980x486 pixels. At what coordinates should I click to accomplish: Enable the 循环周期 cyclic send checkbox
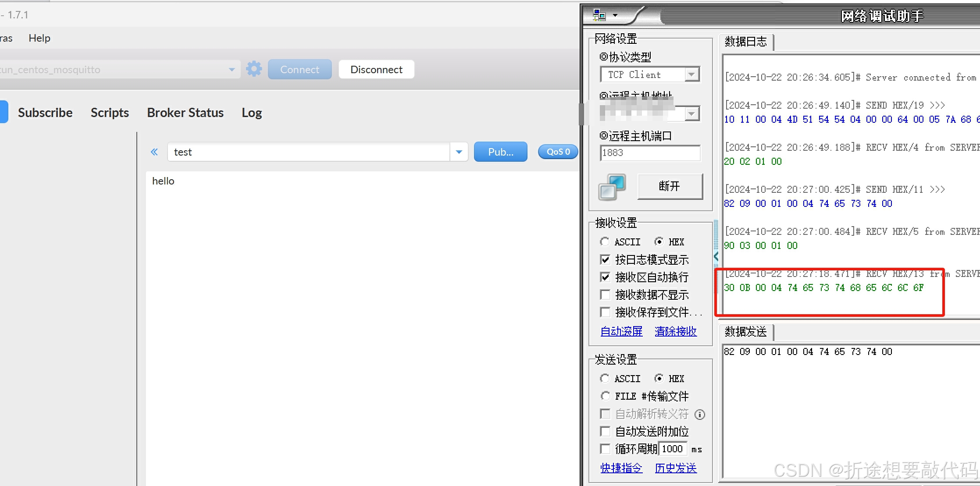[605, 449]
